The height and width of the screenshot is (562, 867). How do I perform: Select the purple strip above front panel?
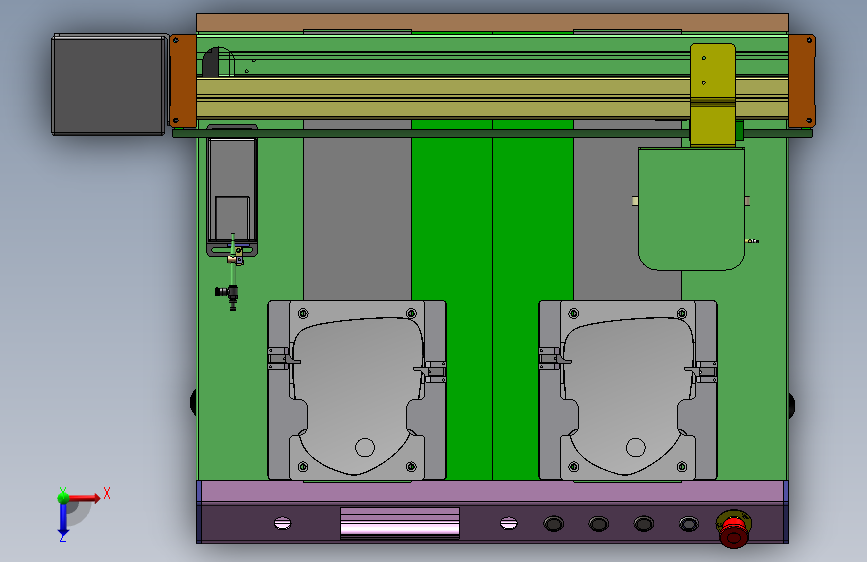(x=492, y=492)
